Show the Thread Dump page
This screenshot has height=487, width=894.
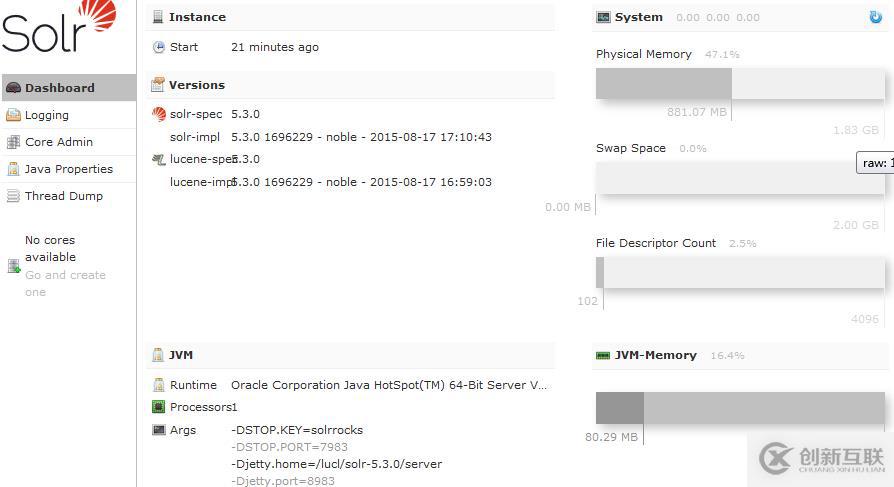pyautogui.click(x=64, y=196)
